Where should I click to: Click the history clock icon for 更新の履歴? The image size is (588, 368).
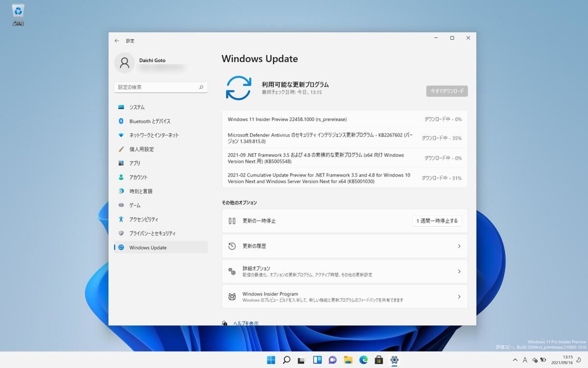[232, 246]
